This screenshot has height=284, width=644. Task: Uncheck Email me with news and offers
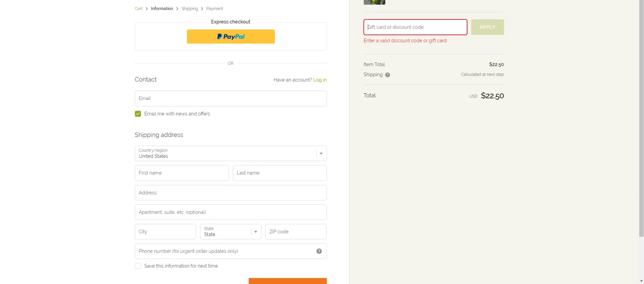pyautogui.click(x=138, y=114)
